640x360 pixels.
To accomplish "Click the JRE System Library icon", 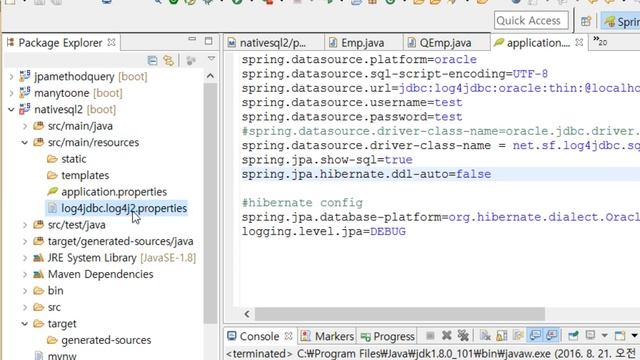I will 38,258.
